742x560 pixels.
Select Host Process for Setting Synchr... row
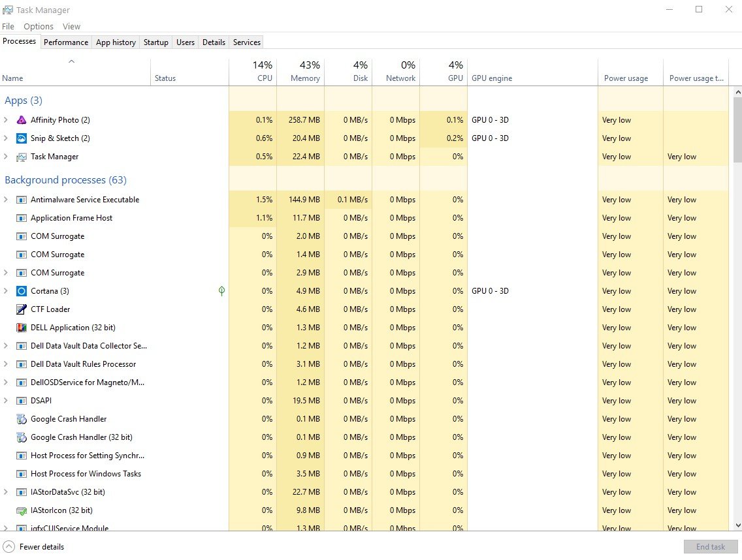pyautogui.click(x=364, y=456)
